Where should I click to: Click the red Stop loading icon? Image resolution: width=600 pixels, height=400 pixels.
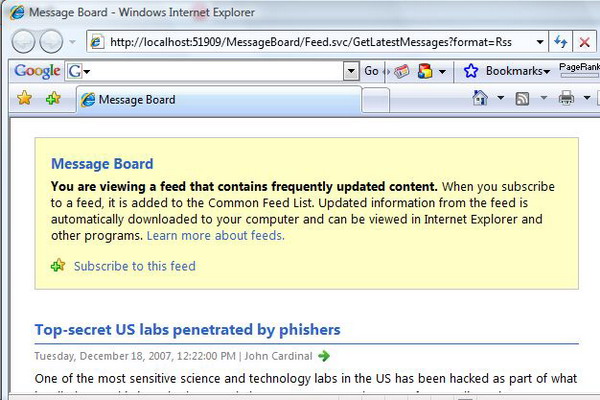(584, 42)
